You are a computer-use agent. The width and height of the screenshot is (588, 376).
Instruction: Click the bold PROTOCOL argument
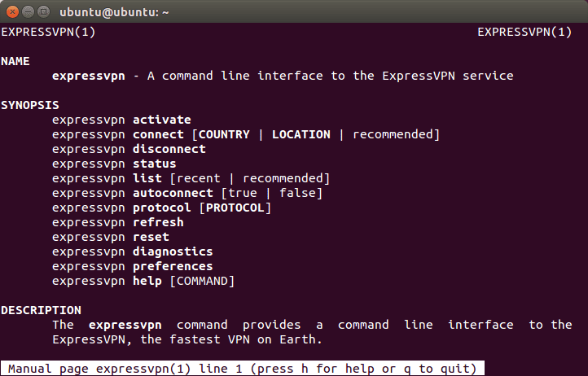[x=235, y=208]
